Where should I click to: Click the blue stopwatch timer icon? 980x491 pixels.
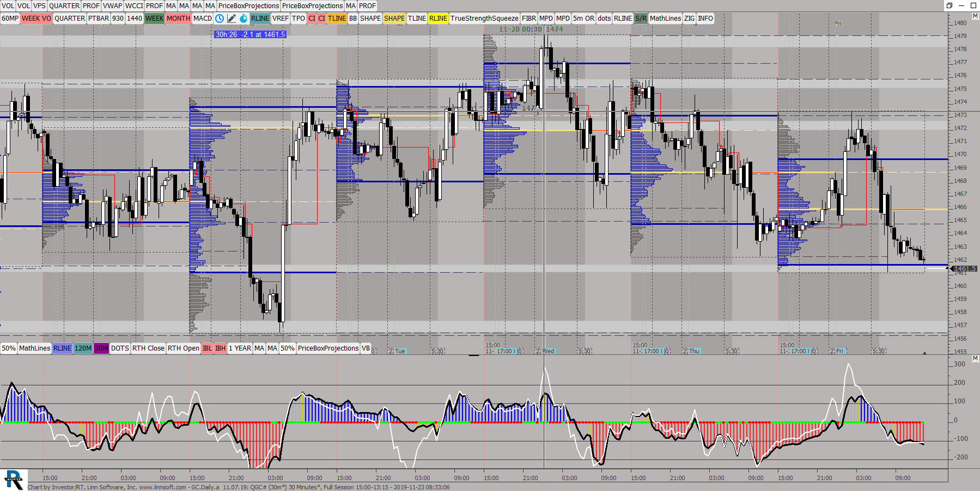click(244, 19)
